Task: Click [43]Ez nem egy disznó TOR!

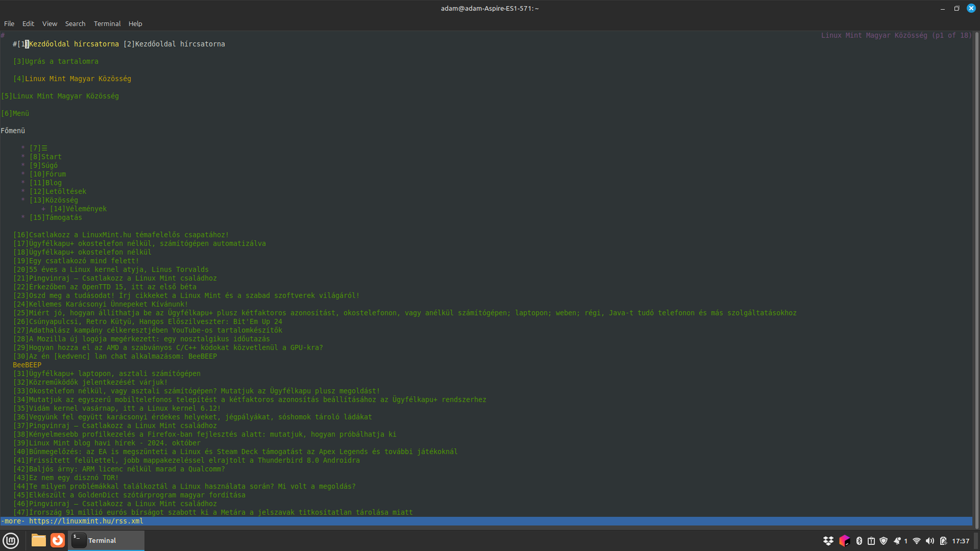Action: pyautogui.click(x=66, y=478)
